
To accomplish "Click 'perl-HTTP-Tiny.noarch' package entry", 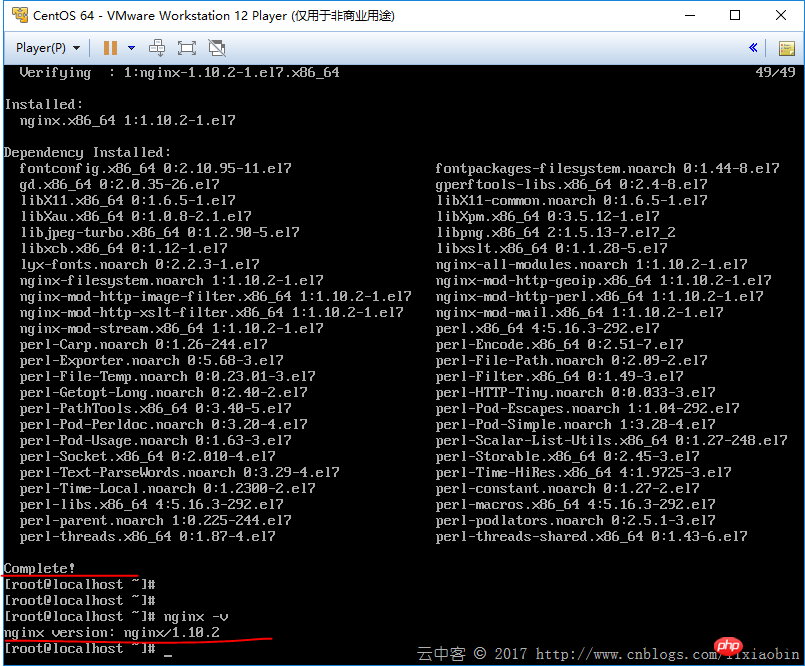I will point(576,392).
